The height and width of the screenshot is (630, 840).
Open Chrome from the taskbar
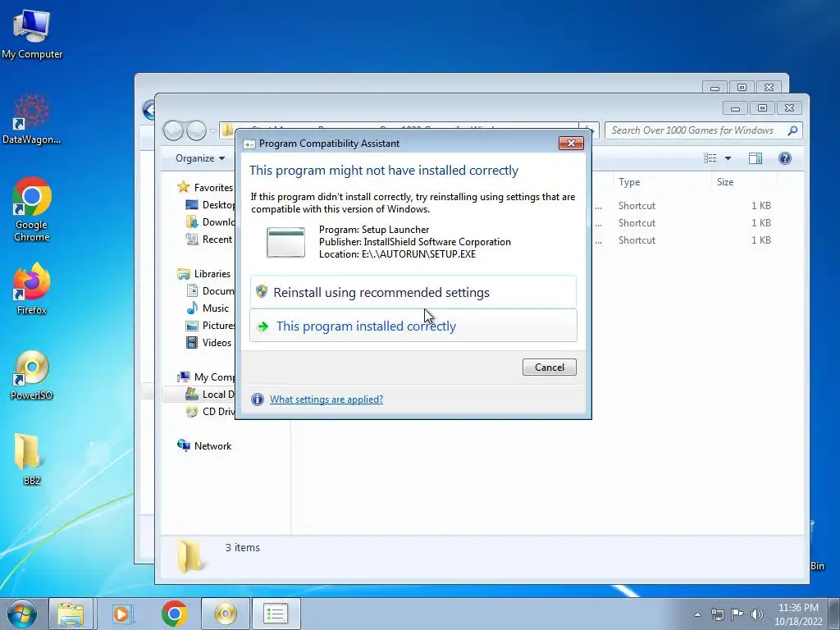point(174,614)
